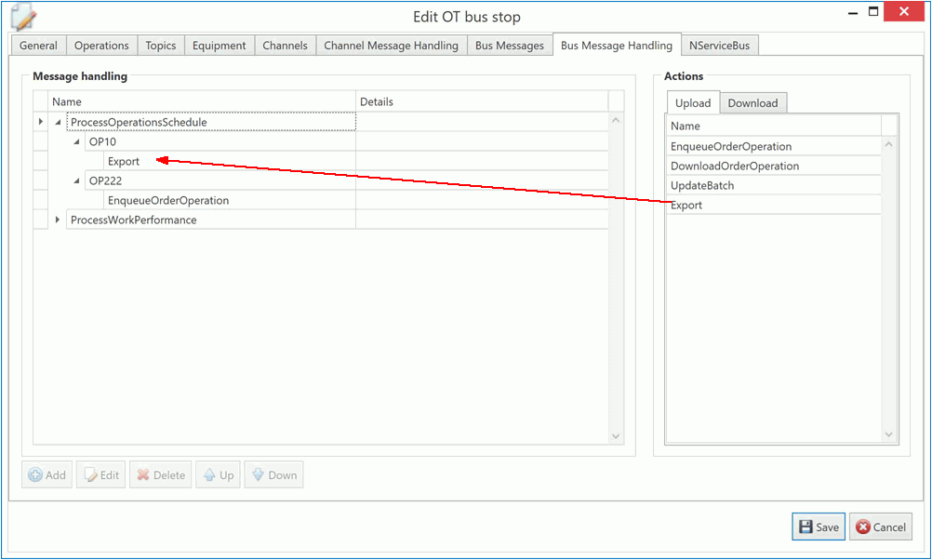The height and width of the screenshot is (560, 932).
Task: Collapse the OP222 node
Action: pyautogui.click(x=76, y=180)
